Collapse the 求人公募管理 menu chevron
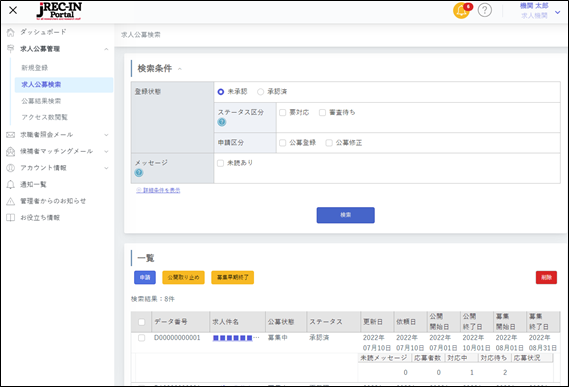The width and height of the screenshot is (569, 387). pyautogui.click(x=106, y=49)
